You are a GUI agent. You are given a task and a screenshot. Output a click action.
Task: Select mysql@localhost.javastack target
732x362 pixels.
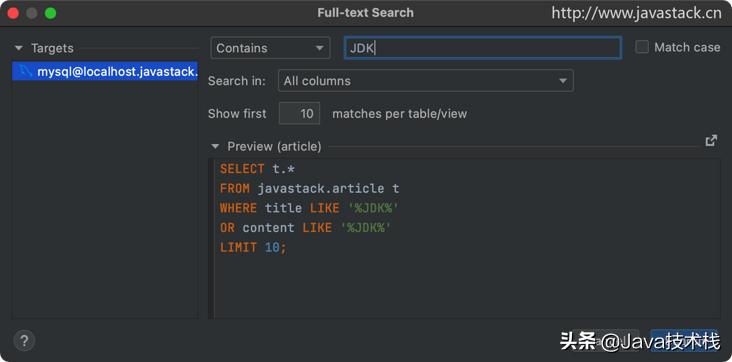(105, 71)
